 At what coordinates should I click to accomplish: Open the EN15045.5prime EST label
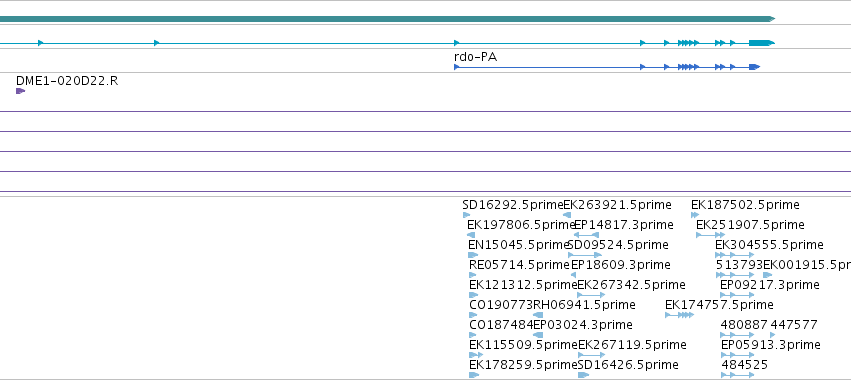518,245
